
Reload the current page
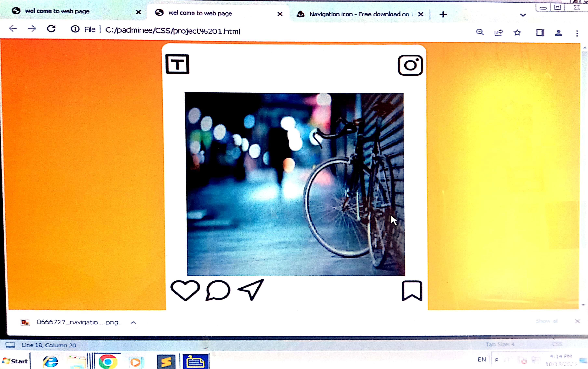[51, 29]
